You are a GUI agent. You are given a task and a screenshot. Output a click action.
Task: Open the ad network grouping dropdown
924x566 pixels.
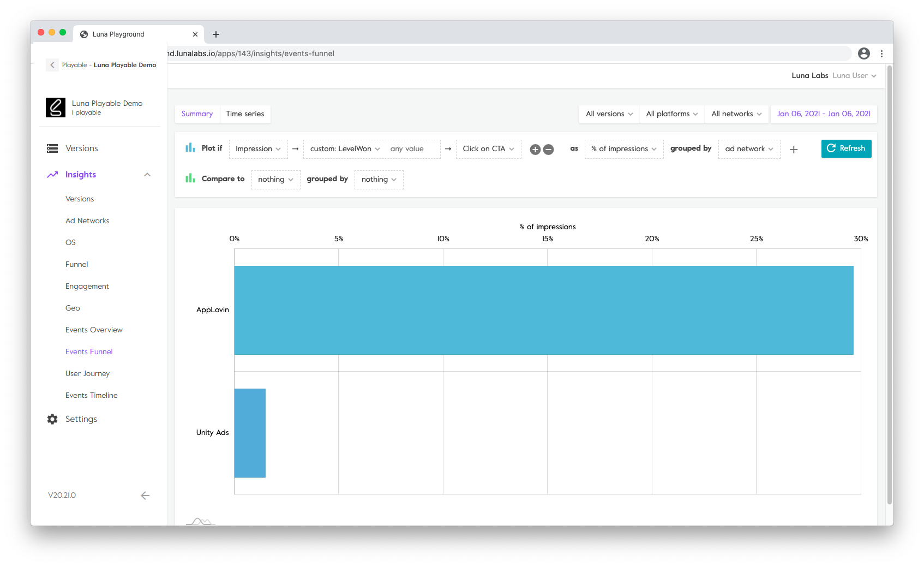(749, 149)
